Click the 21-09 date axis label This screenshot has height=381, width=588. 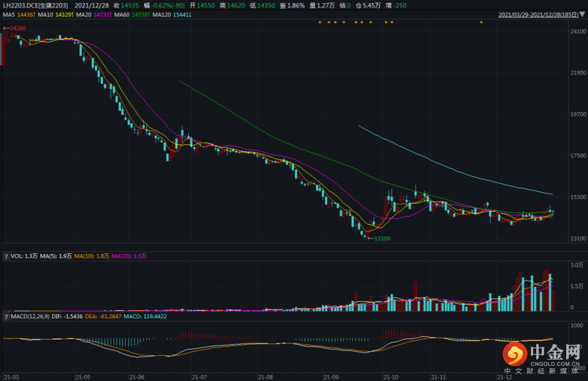coord(330,376)
